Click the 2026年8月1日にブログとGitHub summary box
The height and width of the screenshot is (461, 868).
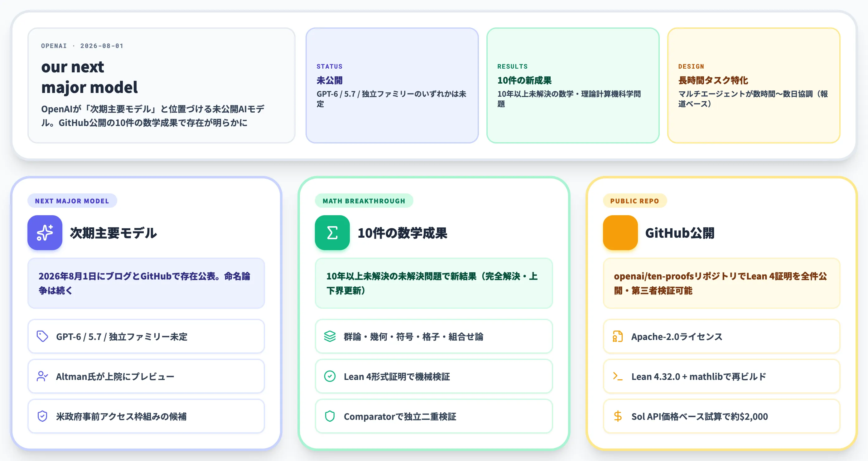click(146, 283)
